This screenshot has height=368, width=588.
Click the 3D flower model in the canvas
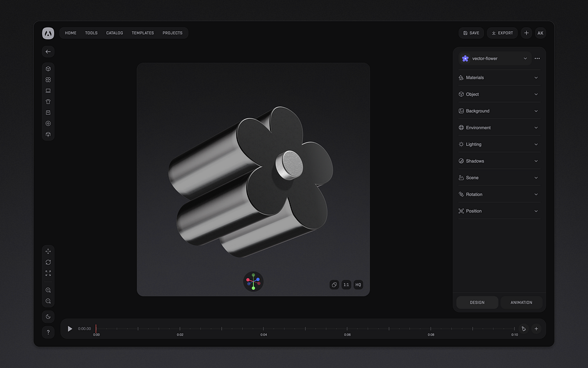click(250, 182)
